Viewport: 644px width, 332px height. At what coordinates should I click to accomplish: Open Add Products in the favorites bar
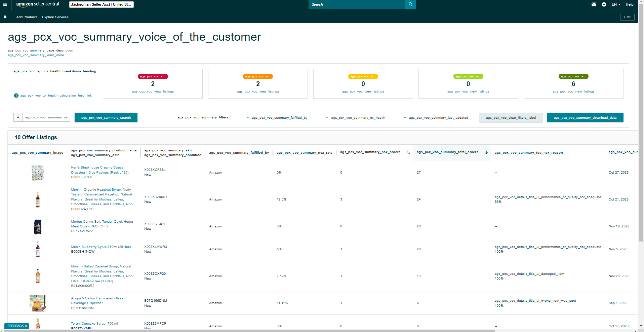(x=27, y=17)
